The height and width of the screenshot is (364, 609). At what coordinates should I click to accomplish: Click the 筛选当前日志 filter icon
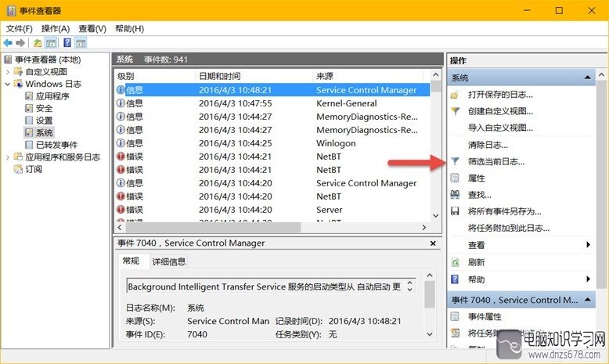(x=456, y=161)
